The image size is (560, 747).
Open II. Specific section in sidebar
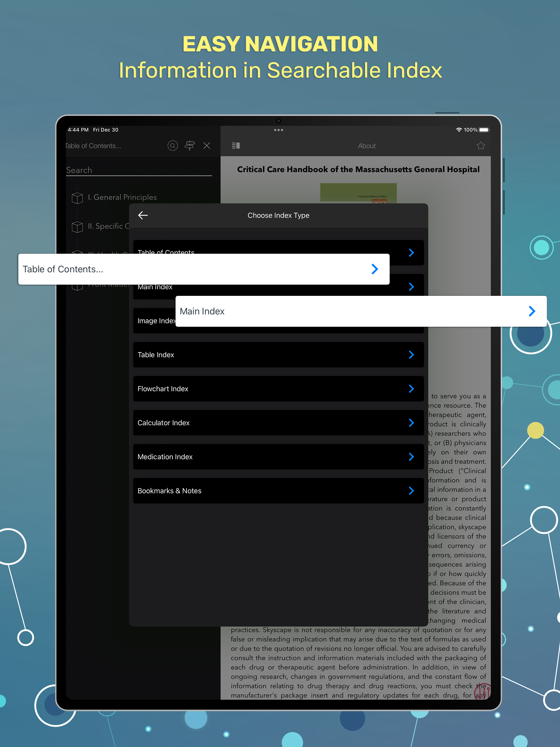click(x=109, y=226)
